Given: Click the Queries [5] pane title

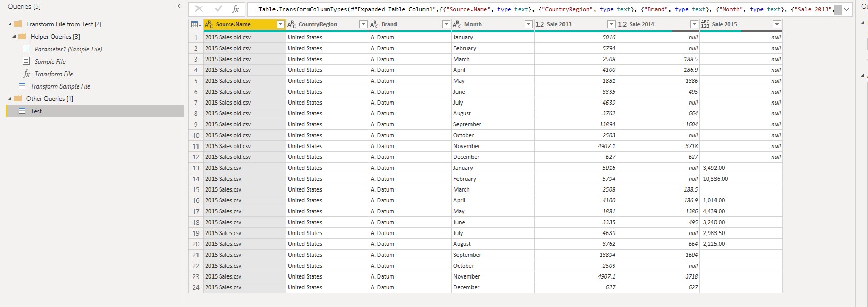Looking at the screenshot, I should pyautogui.click(x=24, y=6).
